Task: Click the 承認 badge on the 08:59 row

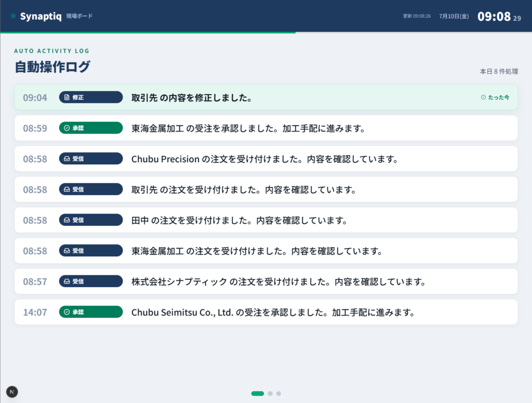Action: pos(91,128)
